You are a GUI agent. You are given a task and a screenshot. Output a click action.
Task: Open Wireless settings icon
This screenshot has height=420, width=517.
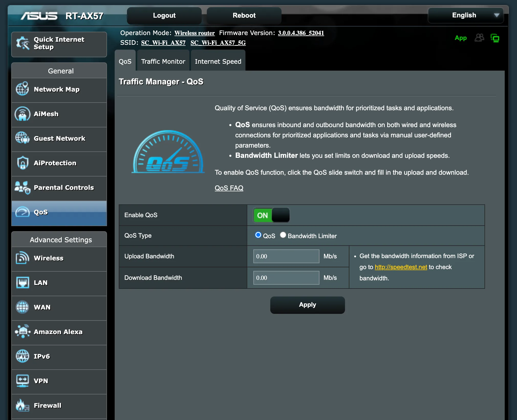23,258
